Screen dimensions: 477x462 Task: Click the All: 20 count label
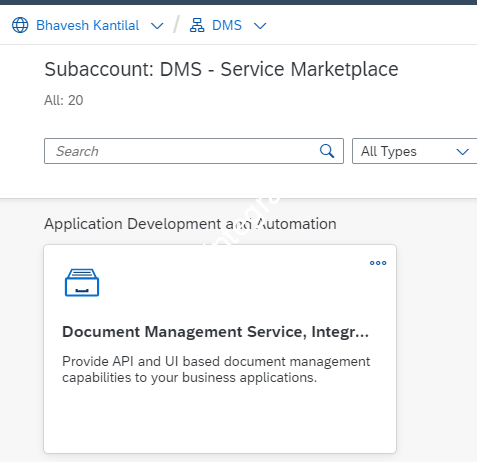(64, 100)
